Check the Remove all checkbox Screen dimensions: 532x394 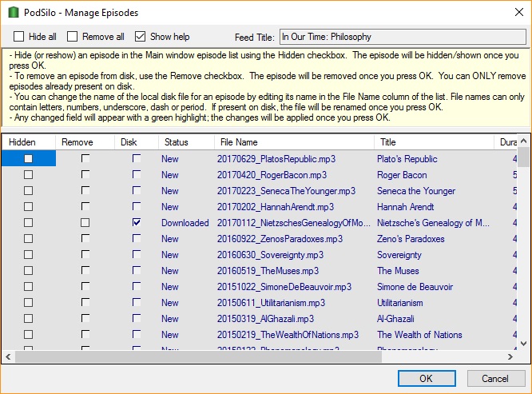tap(73, 37)
